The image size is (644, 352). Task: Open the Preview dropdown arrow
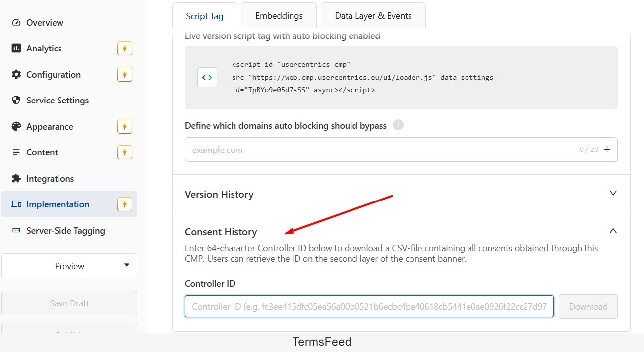coord(127,265)
